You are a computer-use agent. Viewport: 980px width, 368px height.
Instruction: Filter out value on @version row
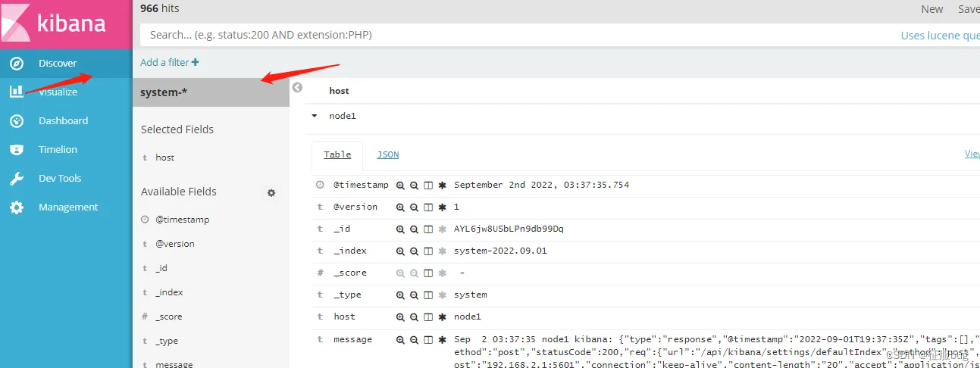(x=414, y=207)
